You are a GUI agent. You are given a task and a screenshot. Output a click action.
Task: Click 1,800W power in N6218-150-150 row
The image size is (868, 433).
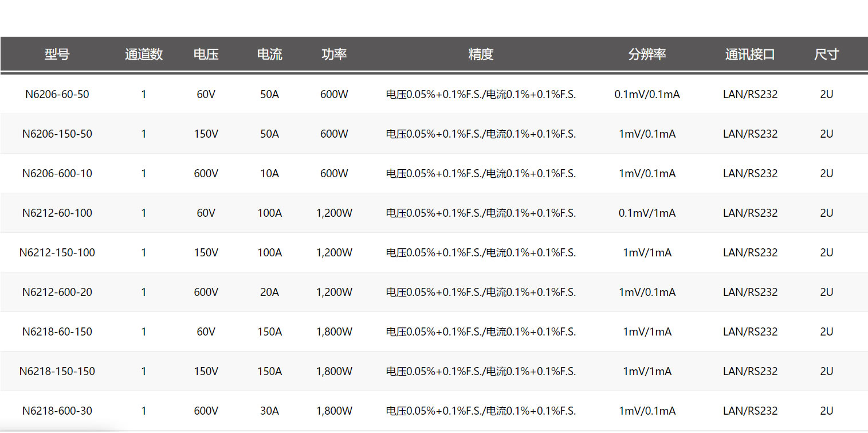[x=335, y=371]
